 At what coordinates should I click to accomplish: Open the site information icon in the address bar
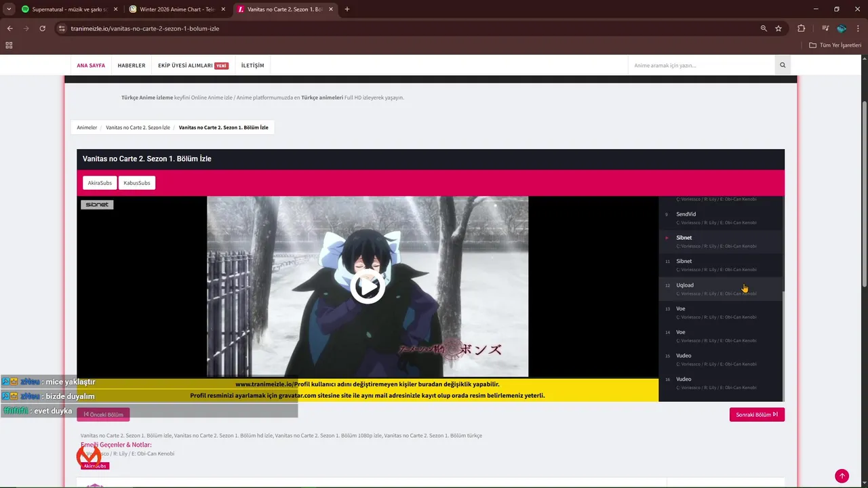pyautogui.click(x=62, y=28)
